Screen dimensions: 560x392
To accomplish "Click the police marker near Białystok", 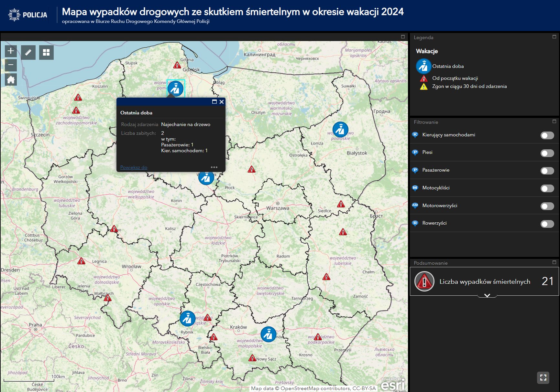I will 340,130.
